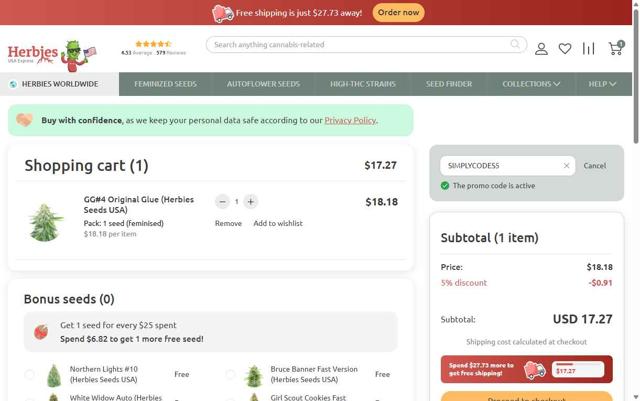Cancel the promo code

point(595,166)
